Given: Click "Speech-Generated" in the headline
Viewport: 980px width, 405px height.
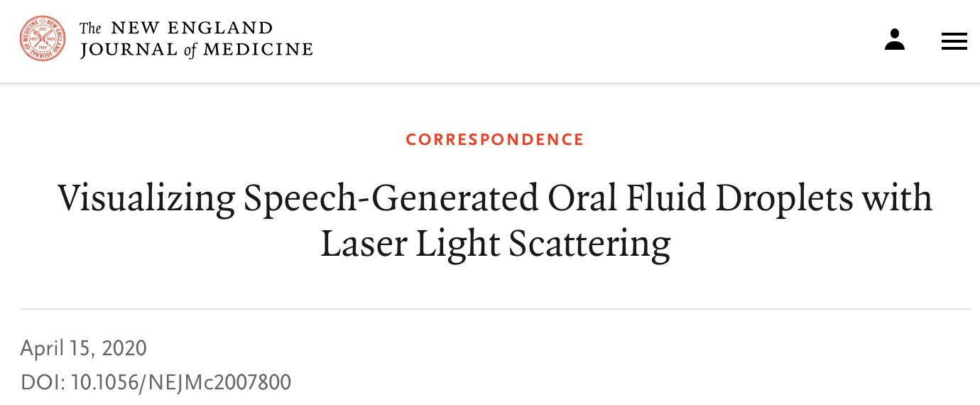Looking at the screenshot, I should pos(391,200).
